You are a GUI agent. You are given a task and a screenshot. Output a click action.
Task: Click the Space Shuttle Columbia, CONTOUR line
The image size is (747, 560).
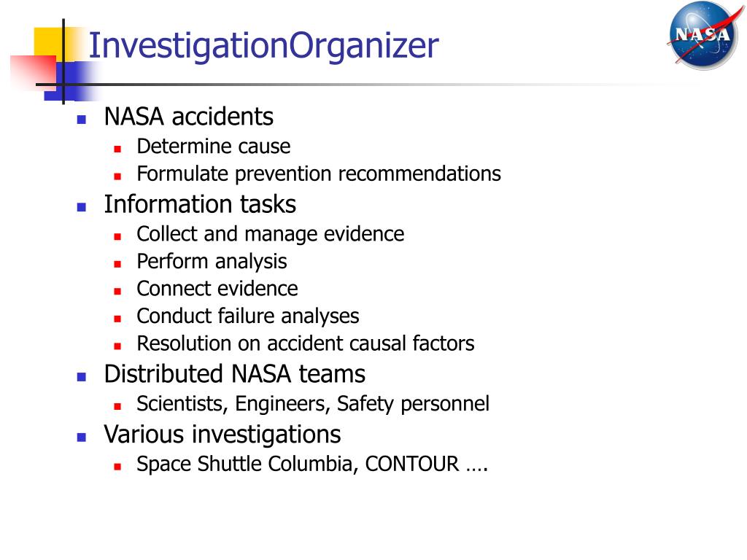(x=312, y=464)
